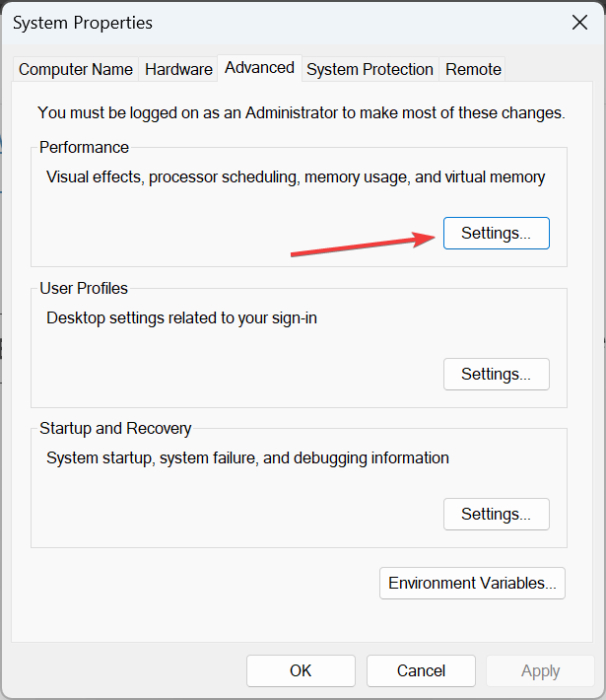Screen dimensions: 606x700
Task: Go to the System Protection tab
Action: tap(370, 69)
